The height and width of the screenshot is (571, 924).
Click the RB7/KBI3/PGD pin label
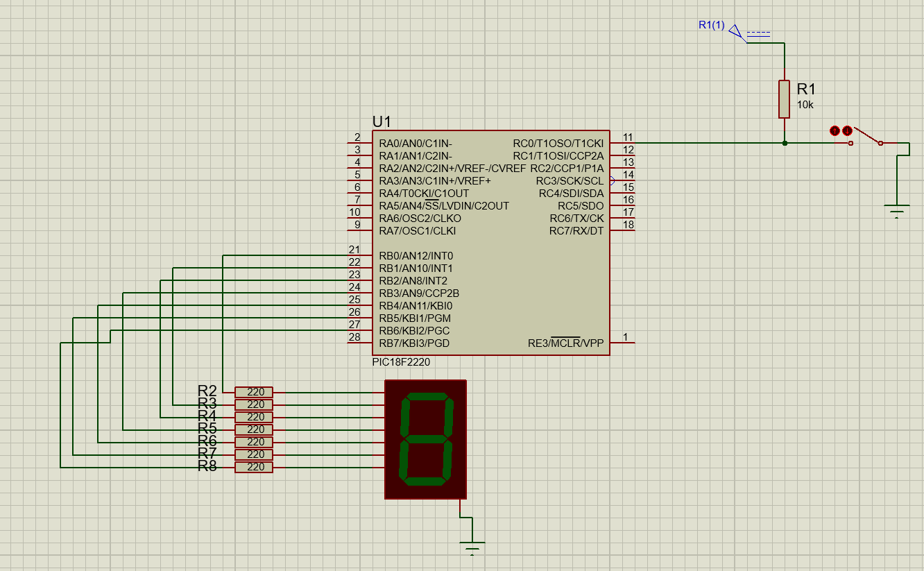[414, 343]
